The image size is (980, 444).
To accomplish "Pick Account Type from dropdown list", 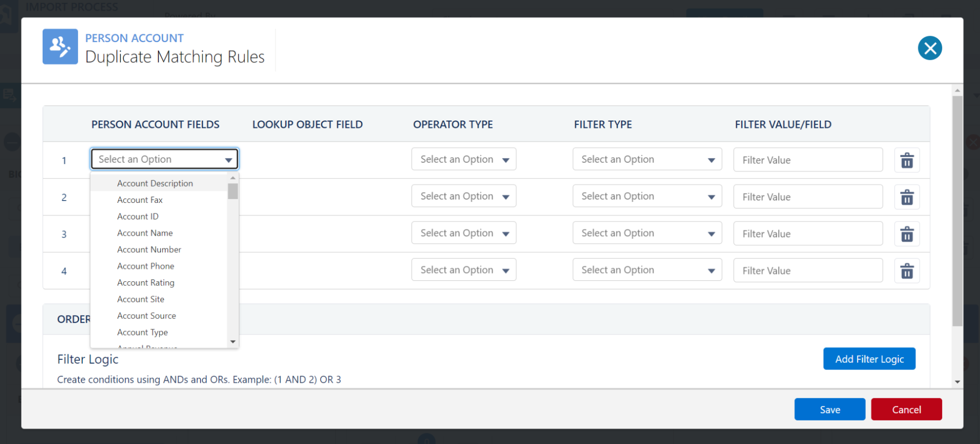I will 142,332.
